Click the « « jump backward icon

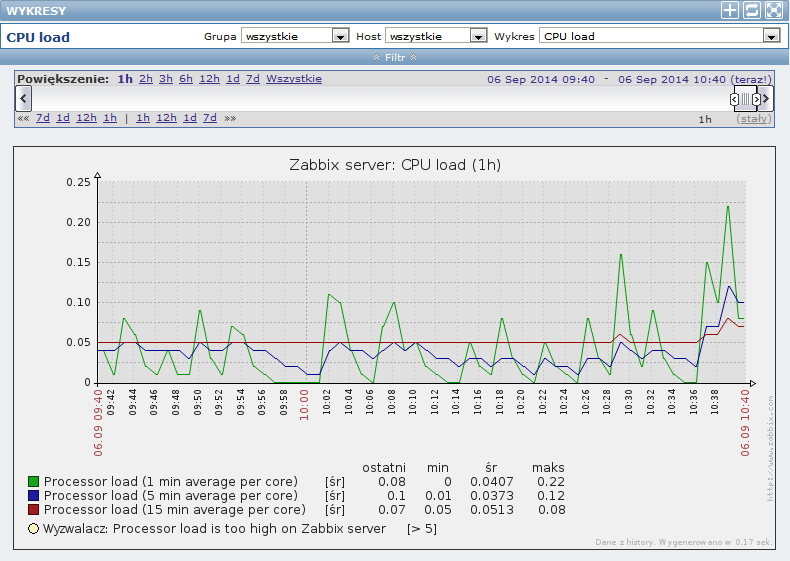(x=23, y=118)
